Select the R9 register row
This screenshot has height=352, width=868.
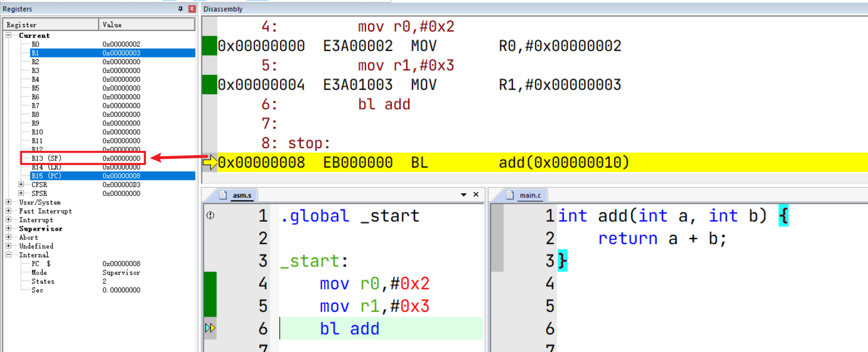112,123
